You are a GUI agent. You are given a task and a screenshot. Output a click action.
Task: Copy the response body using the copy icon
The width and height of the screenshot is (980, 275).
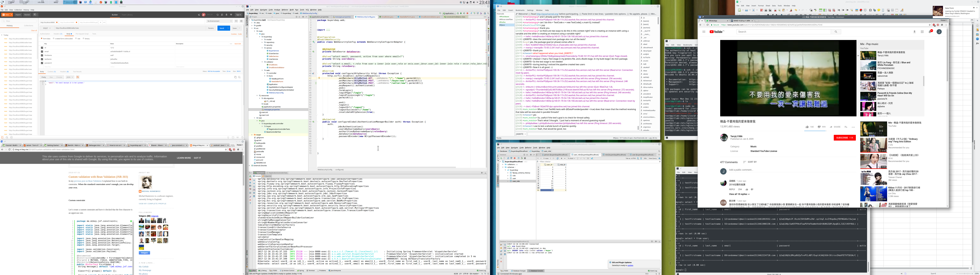(235, 77)
